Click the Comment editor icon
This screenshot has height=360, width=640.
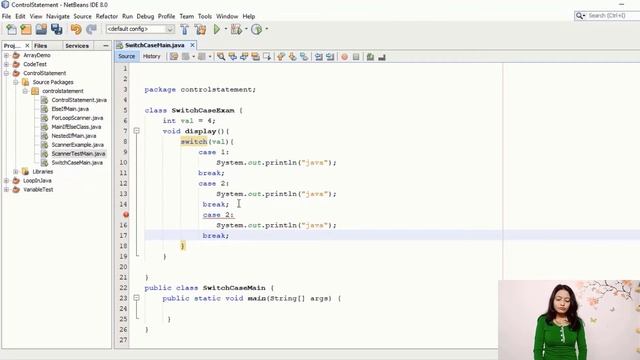(x=370, y=57)
